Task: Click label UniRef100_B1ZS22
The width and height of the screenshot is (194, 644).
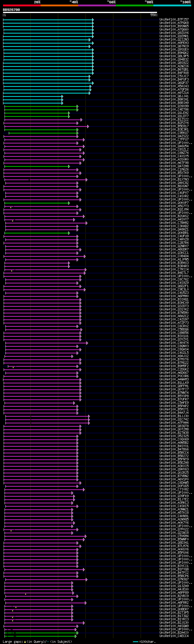Action: (174, 119)
